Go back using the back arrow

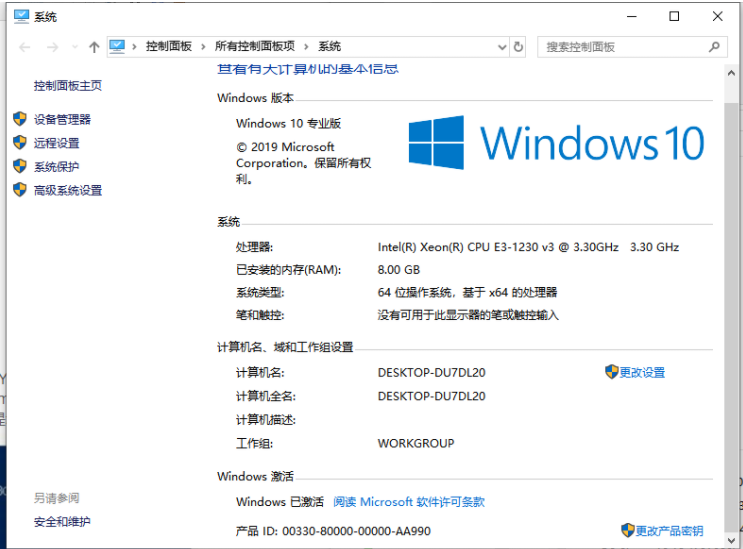(x=24, y=47)
